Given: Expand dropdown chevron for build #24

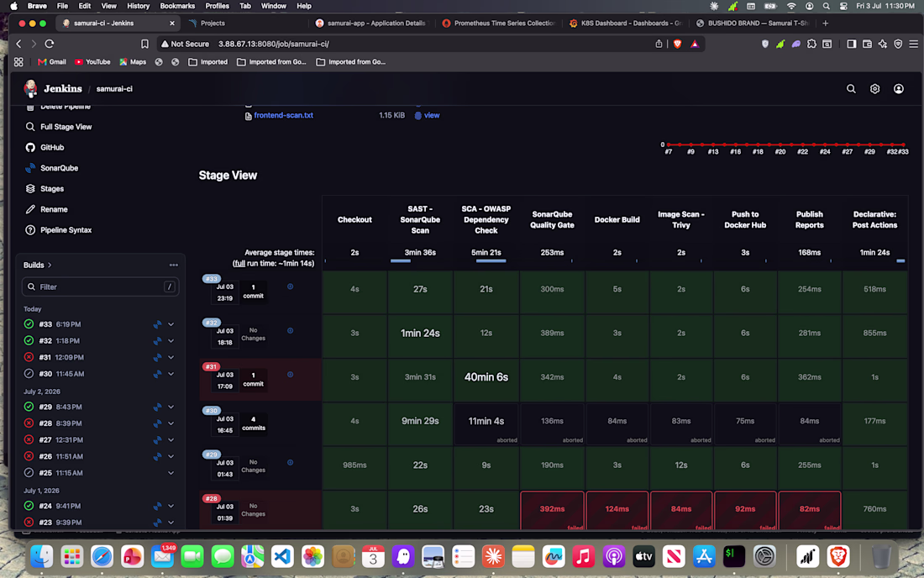Looking at the screenshot, I should [x=171, y=506].
